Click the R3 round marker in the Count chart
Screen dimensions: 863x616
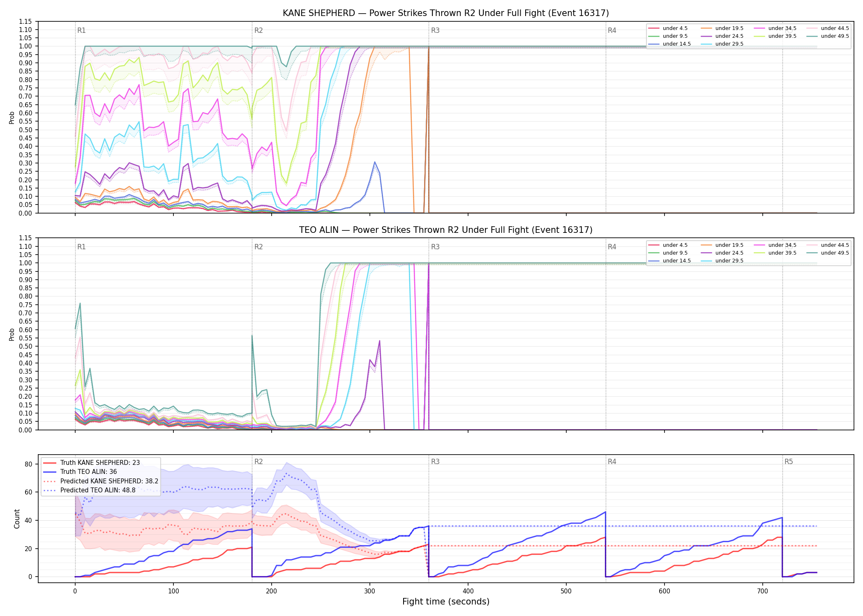coord(435,462)
